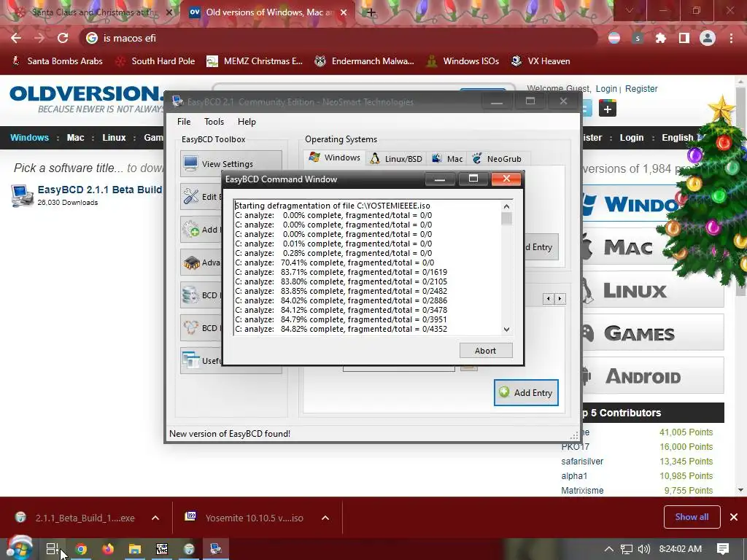The image size is (747, 560).
Task: Open the MEMZ Christmas bookmark
Action: click(255, 61)
